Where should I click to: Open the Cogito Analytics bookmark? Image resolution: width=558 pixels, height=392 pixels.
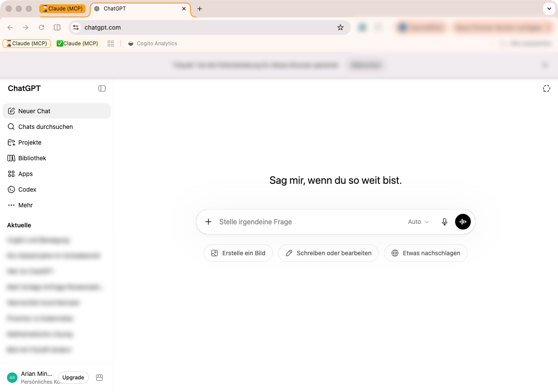click(153, 44)
